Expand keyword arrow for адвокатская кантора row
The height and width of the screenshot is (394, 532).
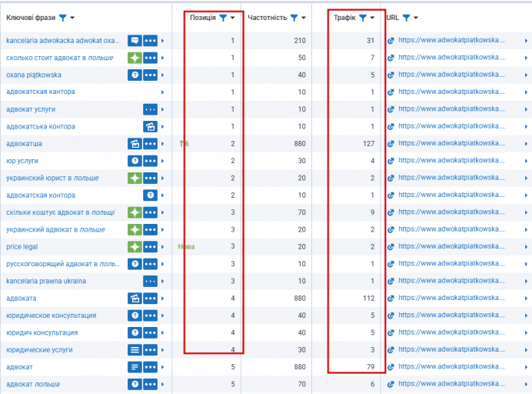pos(162,92)
